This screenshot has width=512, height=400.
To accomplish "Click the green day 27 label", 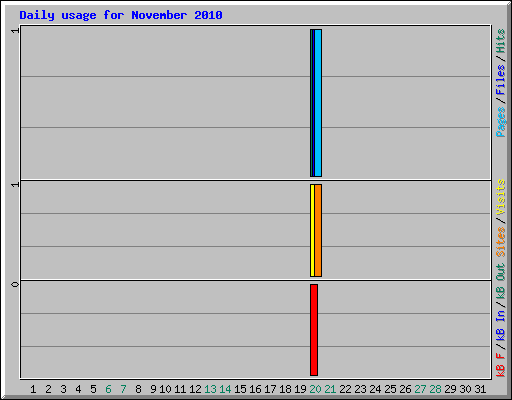I will click(420, 389).
